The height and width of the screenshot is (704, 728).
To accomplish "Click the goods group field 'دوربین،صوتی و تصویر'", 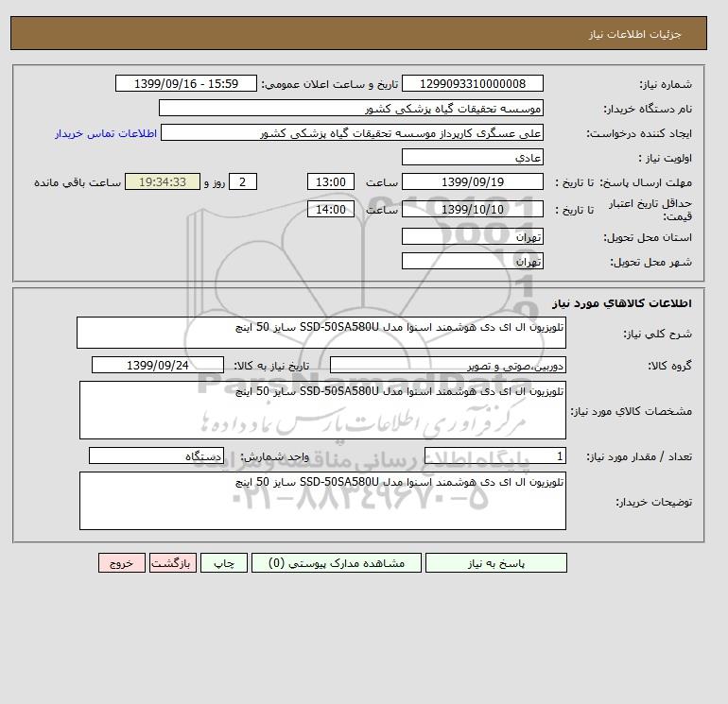I will coord(447,365).
